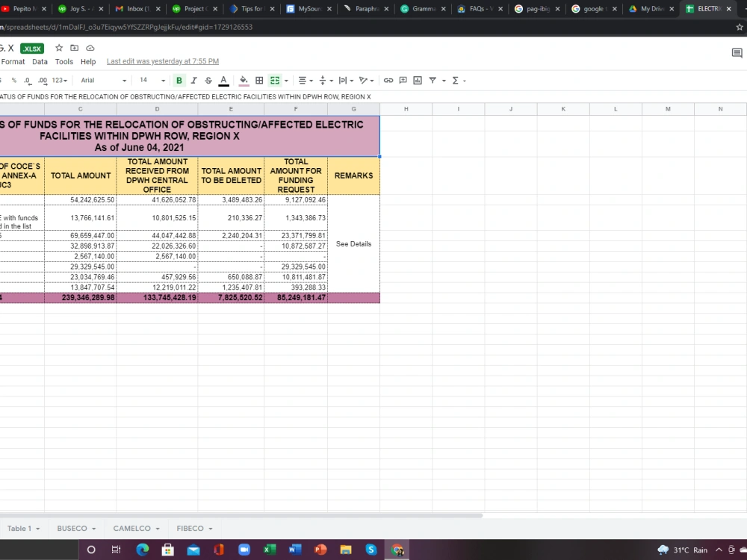This screenshot has width=747, height=560.
Task: Open the functions sigma menu
Action: point(459,81)
